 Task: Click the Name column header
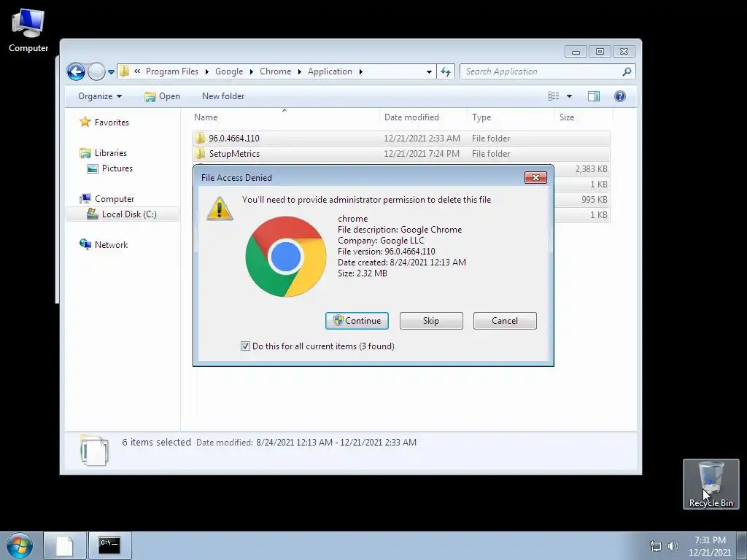click(286, 117)
